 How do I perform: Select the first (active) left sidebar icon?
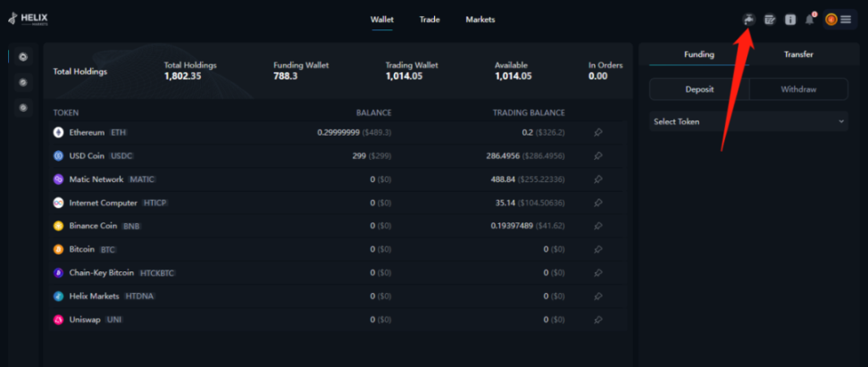pyautogui.click(x=23, y=56)
